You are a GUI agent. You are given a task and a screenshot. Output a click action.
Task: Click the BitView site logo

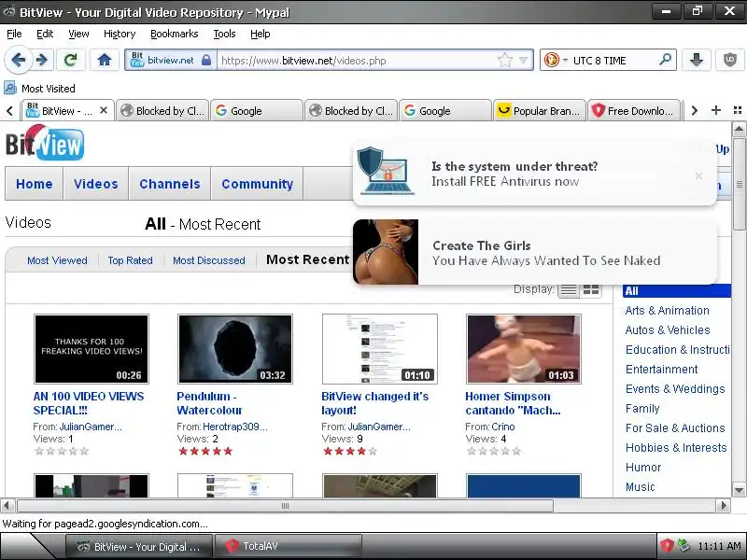[44, 143]
